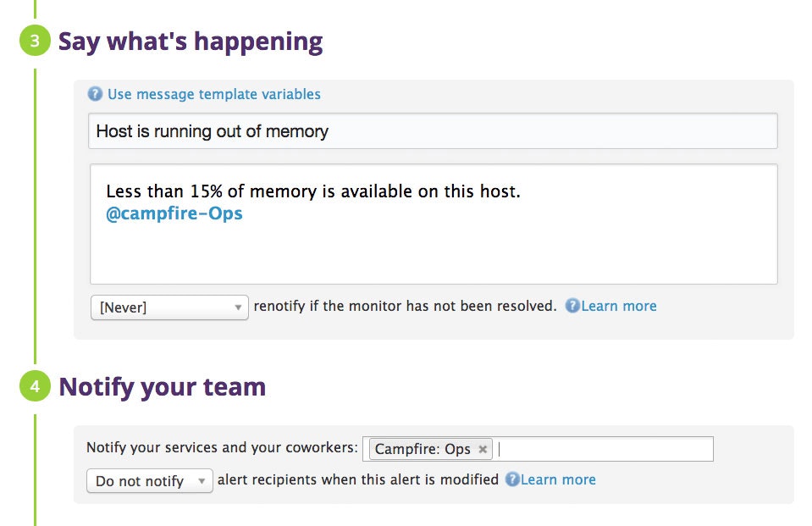Click the @campfire-Ops mention in message
812x526 pixels.
pos(174,214)
